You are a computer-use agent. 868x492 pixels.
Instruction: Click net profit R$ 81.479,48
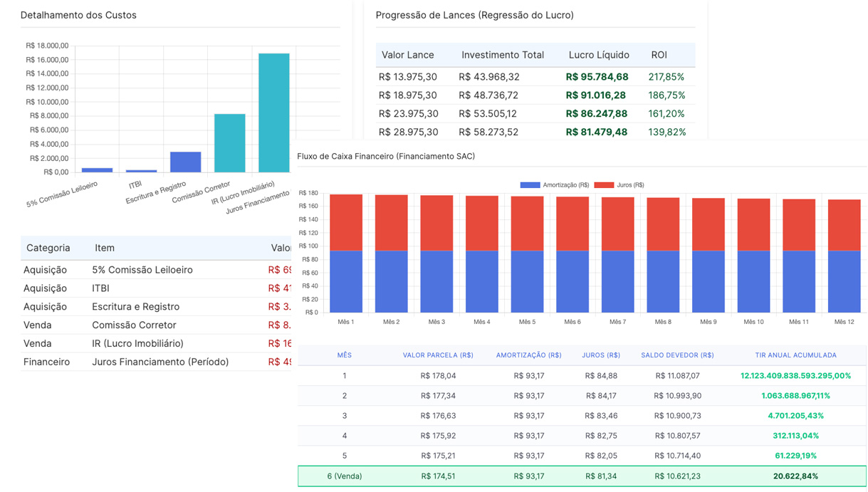597,132
